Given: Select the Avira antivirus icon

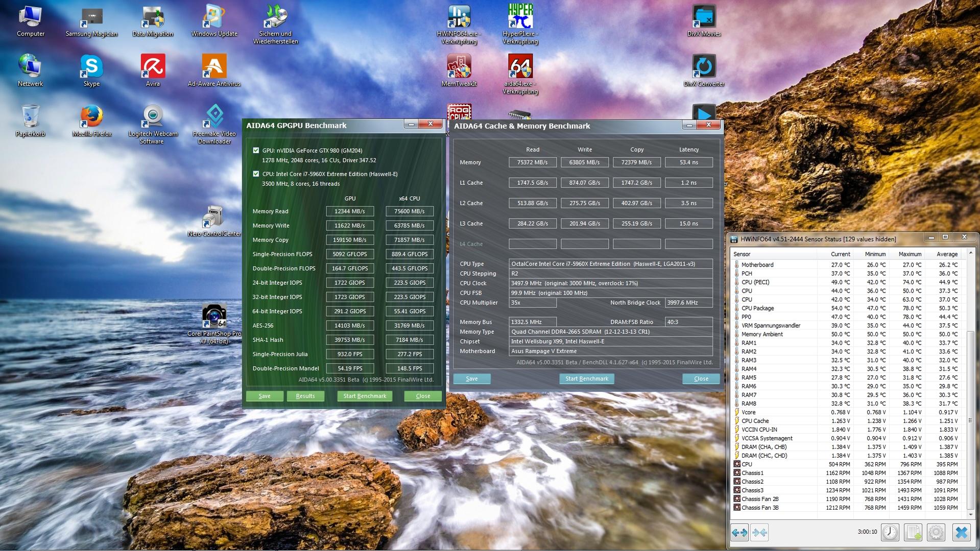Looking at the screenshot, I should point(153,71).
